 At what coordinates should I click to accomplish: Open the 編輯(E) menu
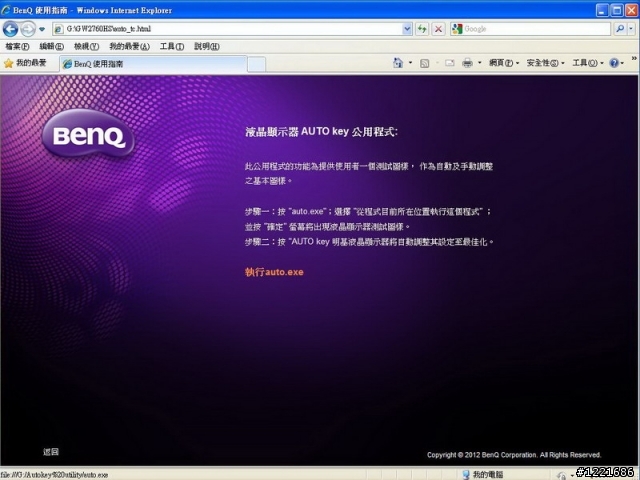[x=51, y=47]
